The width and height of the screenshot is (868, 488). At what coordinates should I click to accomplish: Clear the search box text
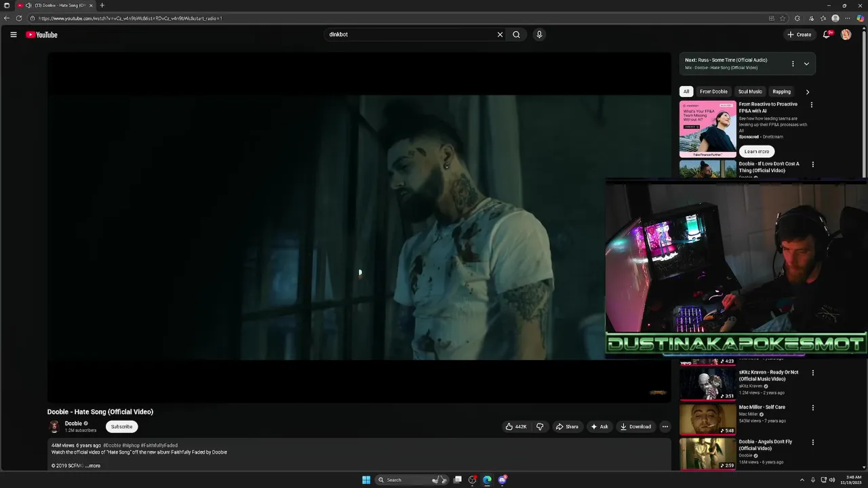pos(500,35)
